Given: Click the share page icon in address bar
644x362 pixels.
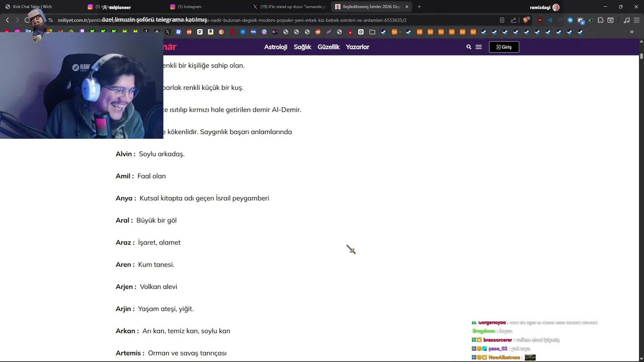Looking at the screenshot, I should tap(513, 20).
